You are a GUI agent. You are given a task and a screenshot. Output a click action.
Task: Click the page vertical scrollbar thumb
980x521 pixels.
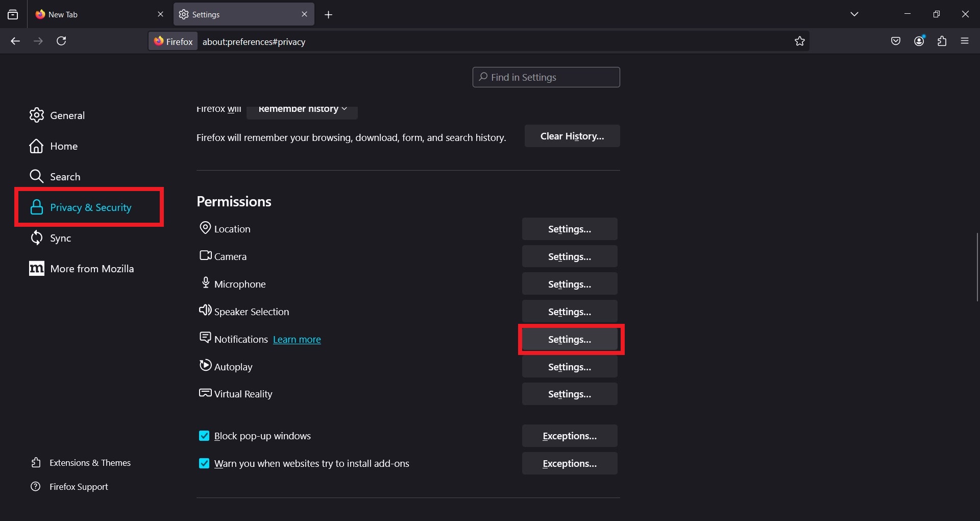[977, 267]
